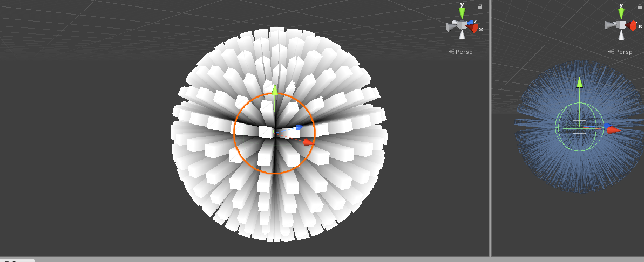This screenshot has width=644, height=262.
Task: Click center cube of shaded view's orientation gizmo
Action: (462, 25)
